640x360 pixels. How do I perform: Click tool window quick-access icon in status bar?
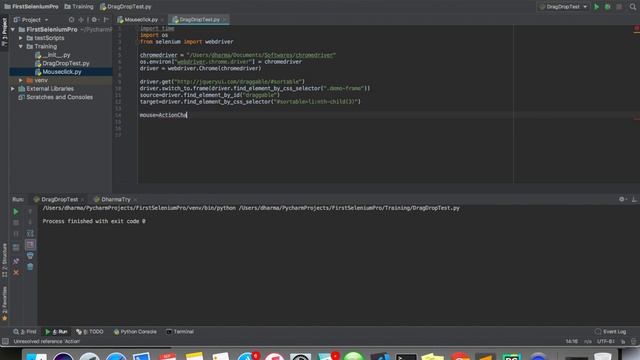(x=5, y=342)
